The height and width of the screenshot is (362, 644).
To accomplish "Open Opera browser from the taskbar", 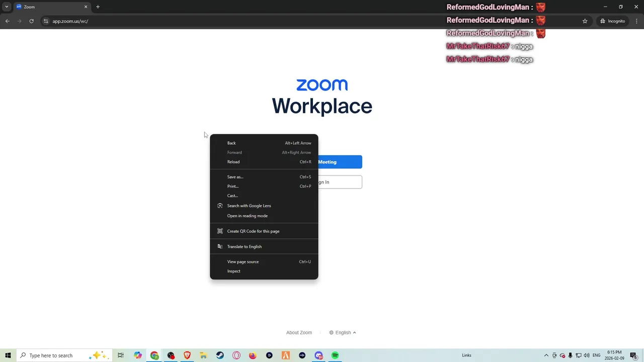I will click(x=236, y=355).
